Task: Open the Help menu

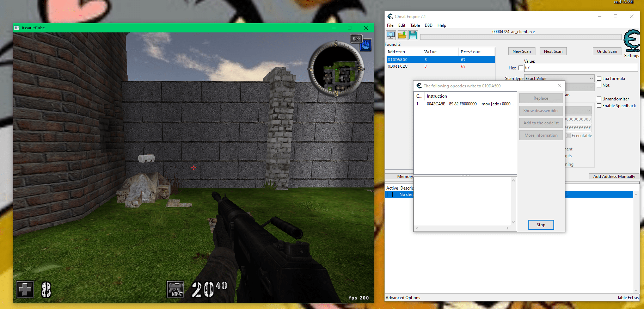Action: click(x=442, y=25)
